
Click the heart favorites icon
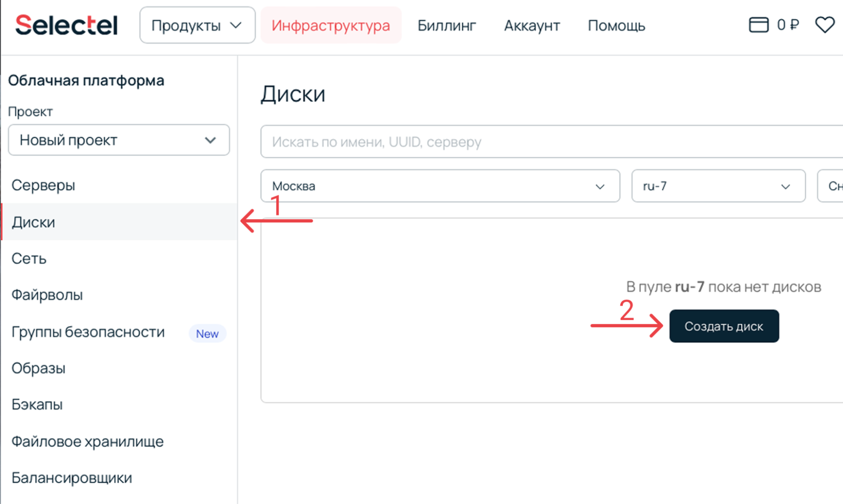pos(824,25)
